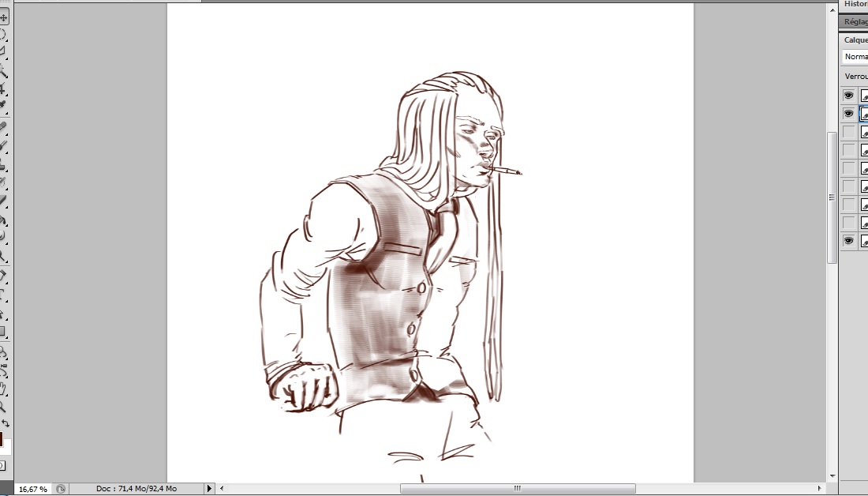
Task: Click the vertical scrollbar down arrow
Action: pos(832,475)
